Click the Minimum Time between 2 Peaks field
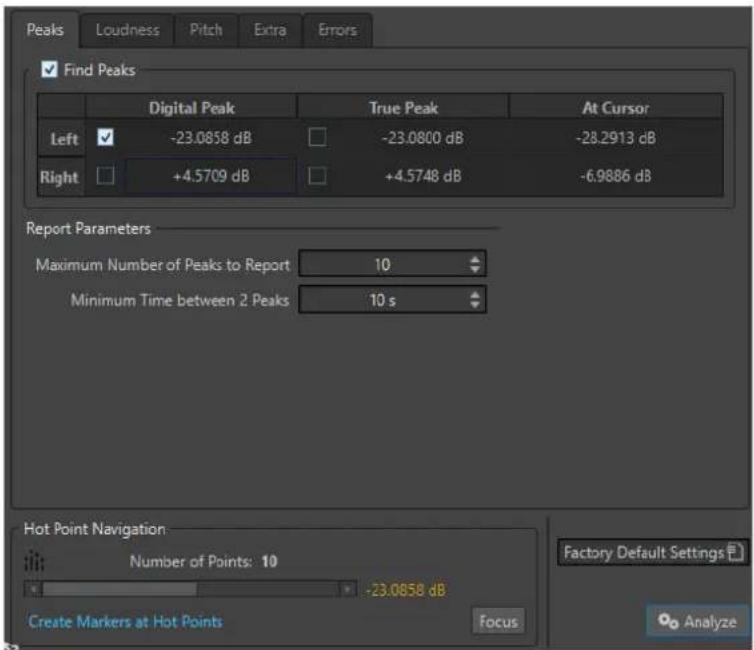Viewport: 754px width, 650px height. 392,300
